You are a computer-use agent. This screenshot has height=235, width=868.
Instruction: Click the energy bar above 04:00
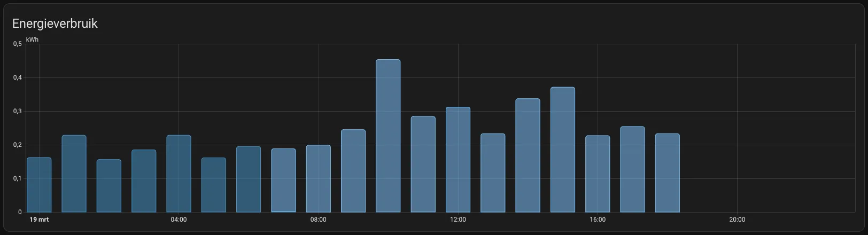(179, 174)
